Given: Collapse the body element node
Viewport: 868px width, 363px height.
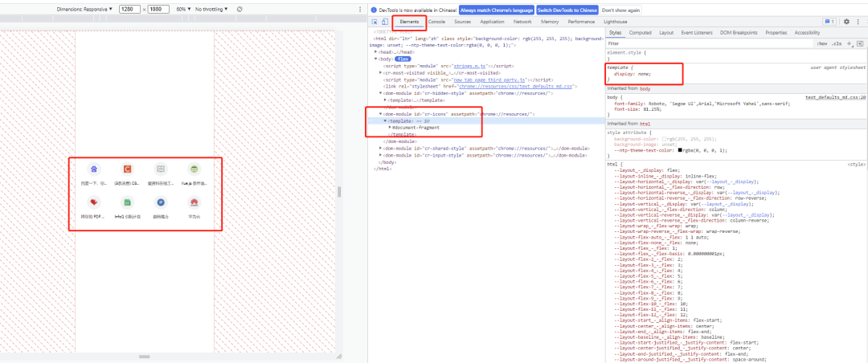Looking at the screenshot, I should coord(376,59).
